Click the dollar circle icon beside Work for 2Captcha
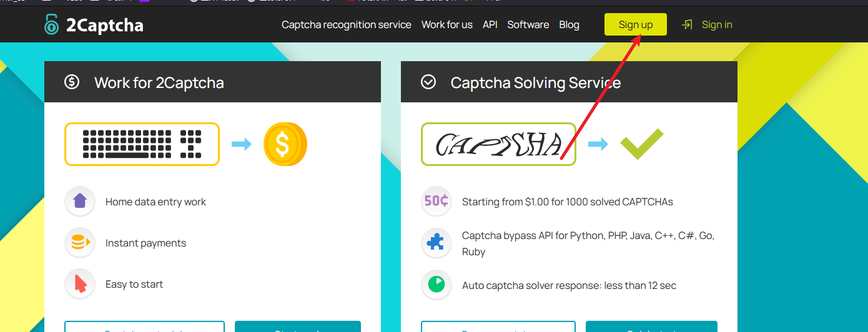The width and height of the screenshot is (868, 332). click(x=72, y=82)
